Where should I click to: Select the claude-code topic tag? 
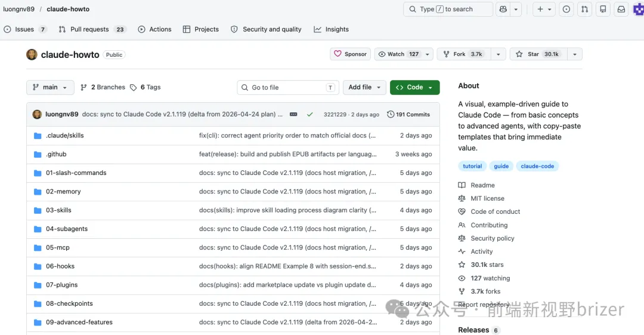point(537,166)
